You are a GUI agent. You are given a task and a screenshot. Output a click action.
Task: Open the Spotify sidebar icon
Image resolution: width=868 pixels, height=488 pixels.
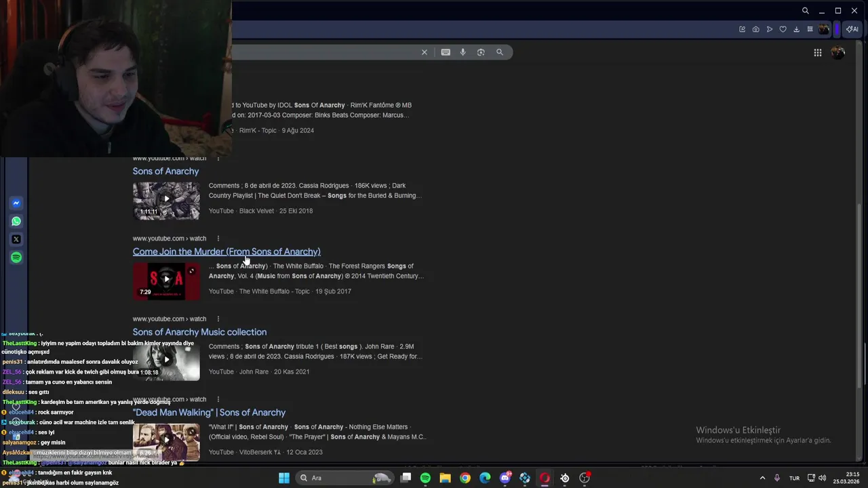tap(16, 258)
